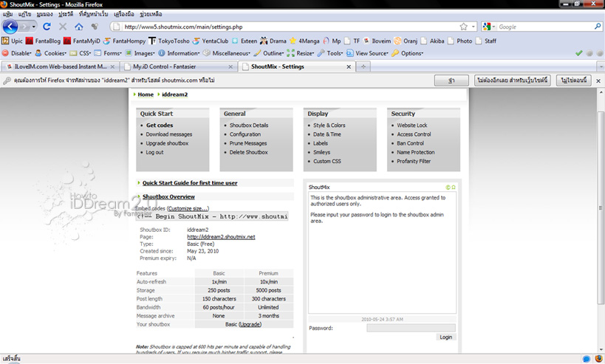Open TokyoTosho bookmark

(169, 41)
